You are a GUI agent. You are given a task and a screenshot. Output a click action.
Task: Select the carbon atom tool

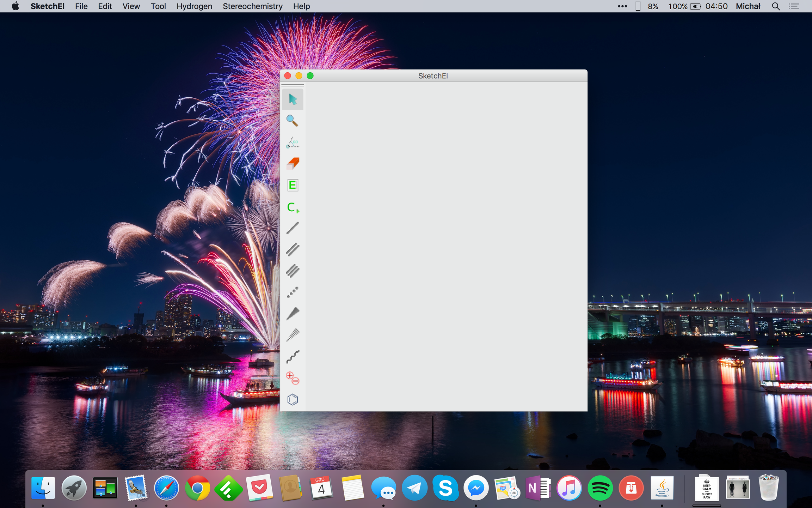291,207
